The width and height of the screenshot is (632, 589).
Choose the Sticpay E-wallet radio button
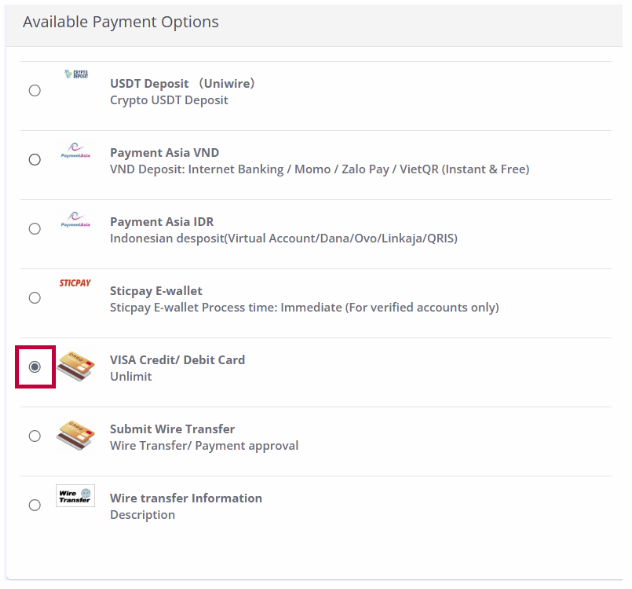(35, 298)
